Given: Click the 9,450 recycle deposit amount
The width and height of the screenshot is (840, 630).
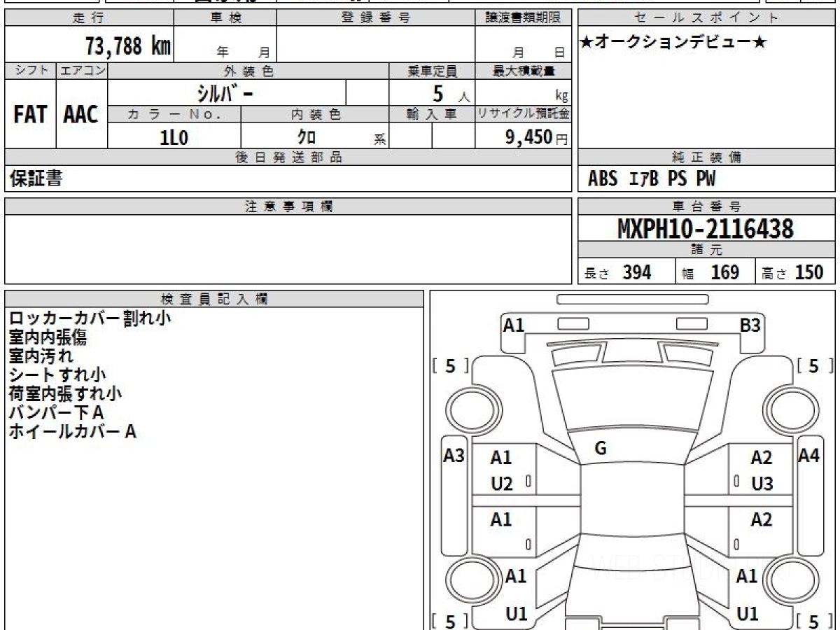Looking at the screenshot, I should (529, 137).
